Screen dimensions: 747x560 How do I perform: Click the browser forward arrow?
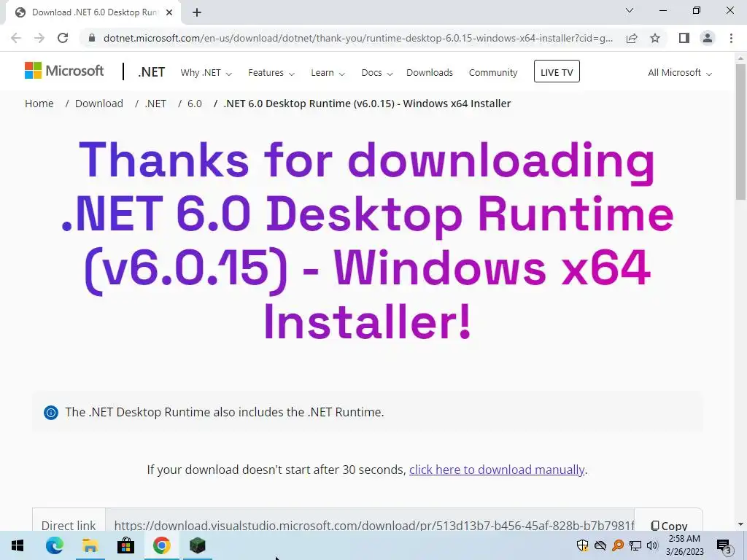pos(39,38)
